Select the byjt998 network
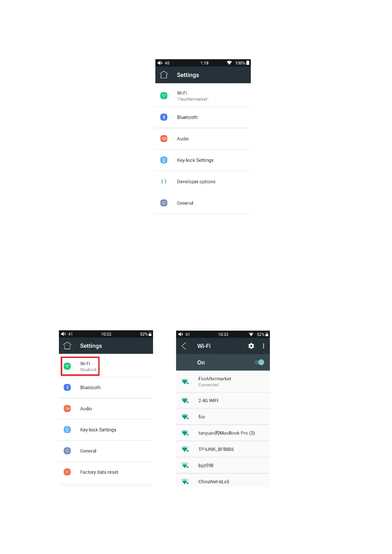This screenshot has height=554, width=392. point(223,465)
